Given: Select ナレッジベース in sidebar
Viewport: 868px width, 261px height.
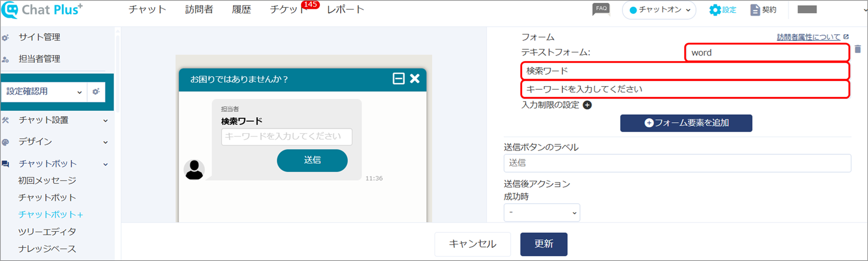Looking at the screenshot, I should (x=47, y=249).
